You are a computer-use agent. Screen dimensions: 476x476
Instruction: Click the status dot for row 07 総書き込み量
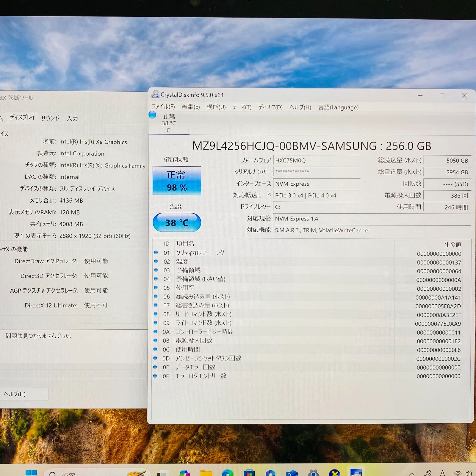(x=156, y=305)
